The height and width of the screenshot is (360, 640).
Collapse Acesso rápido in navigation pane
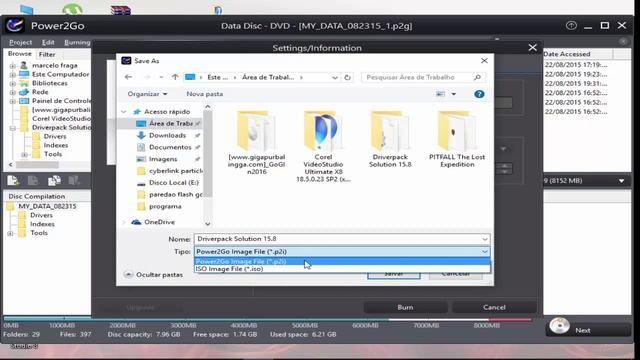pyautogui.click(x=124, y=111)
